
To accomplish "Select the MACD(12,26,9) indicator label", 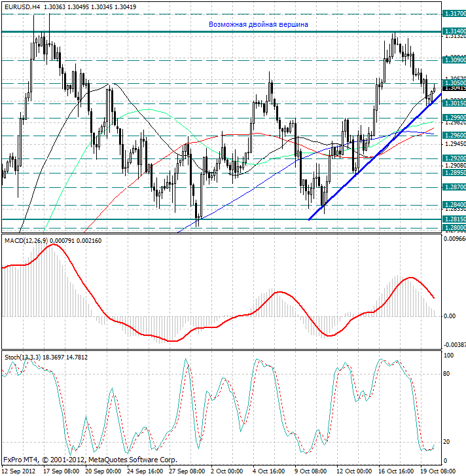I will (26, 241).
